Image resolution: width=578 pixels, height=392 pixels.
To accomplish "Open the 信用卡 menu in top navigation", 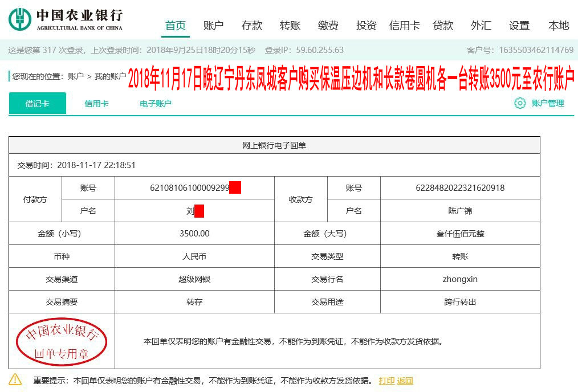I will click(405, 25).
